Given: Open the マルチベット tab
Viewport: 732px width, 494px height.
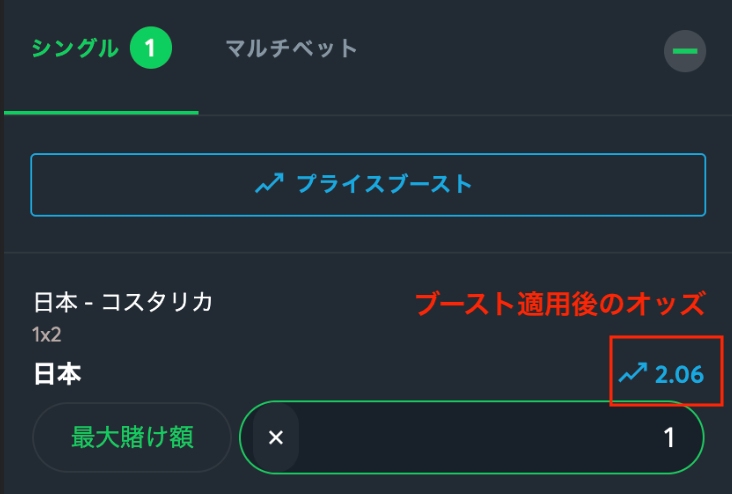Looking at the screenshot, I should tap(291, 48).
